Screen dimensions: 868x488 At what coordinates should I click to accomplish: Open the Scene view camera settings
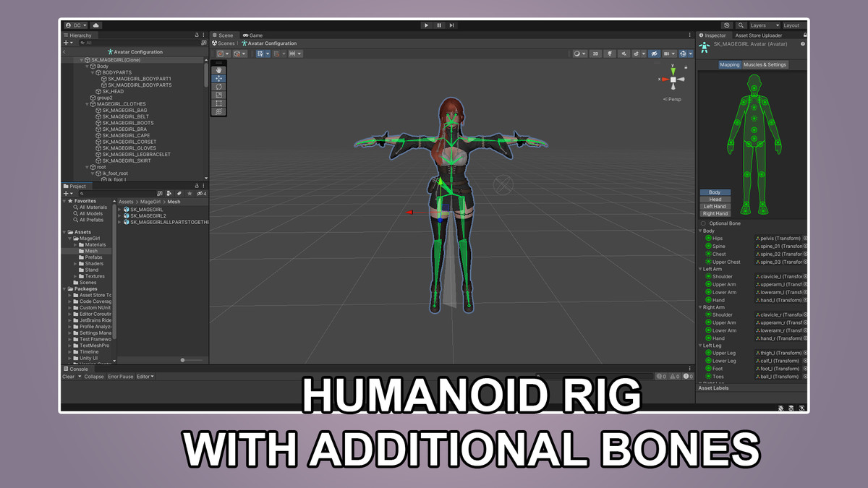tap(668, 53)
